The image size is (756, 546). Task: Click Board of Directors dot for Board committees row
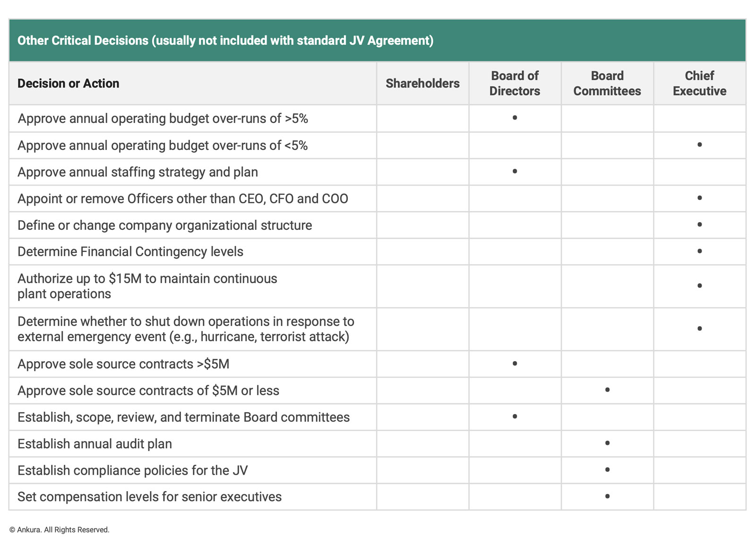click(515, 416)
